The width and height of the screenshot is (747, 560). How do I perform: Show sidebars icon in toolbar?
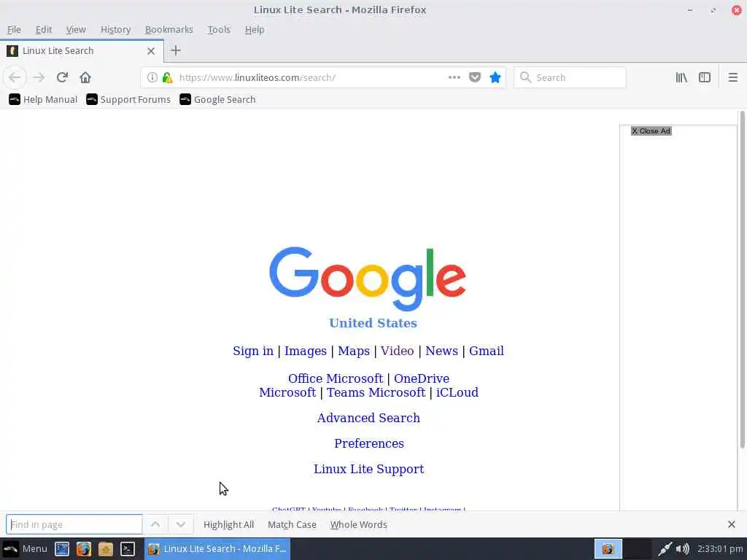(705, 77)
